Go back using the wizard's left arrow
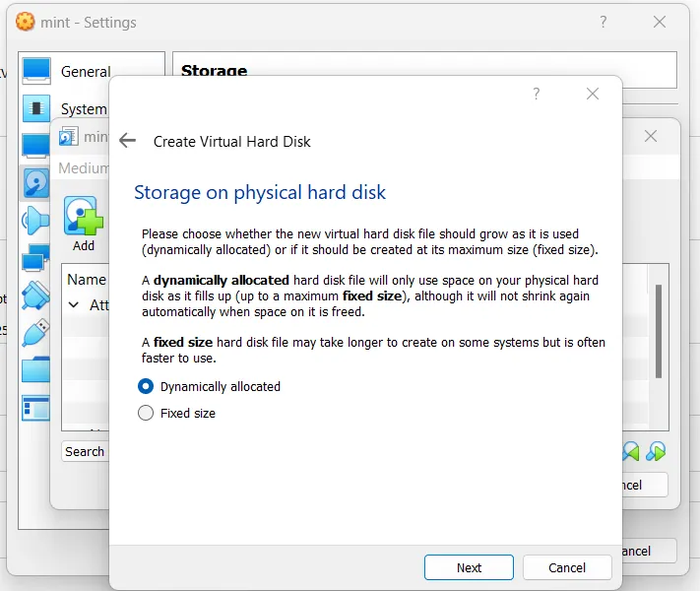This screenshot has height=591, width=700. coord(128,141)
